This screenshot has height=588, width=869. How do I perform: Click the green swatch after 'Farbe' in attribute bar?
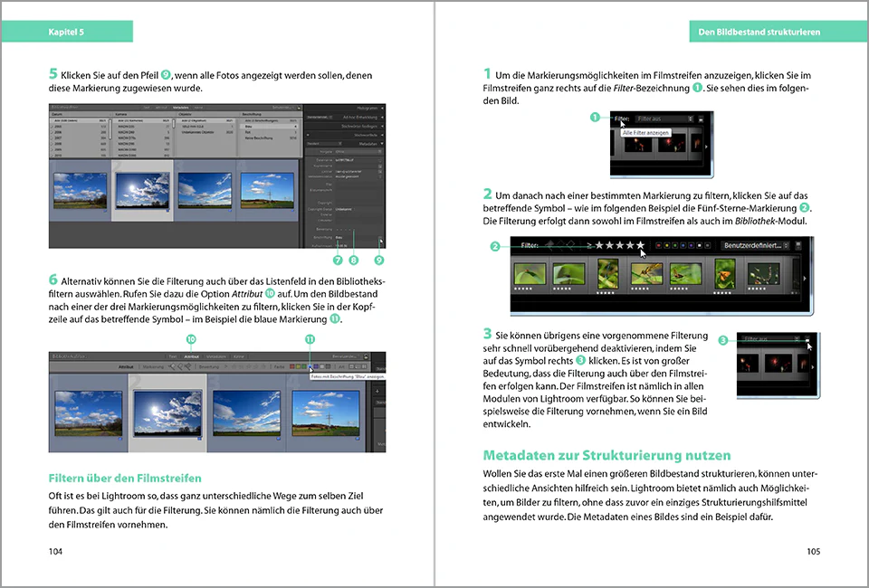304,366
